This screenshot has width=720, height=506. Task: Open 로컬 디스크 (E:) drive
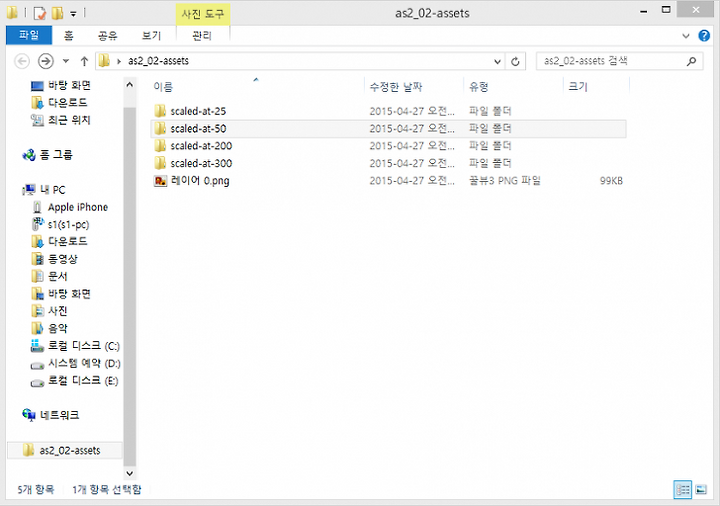coord(83,381)
